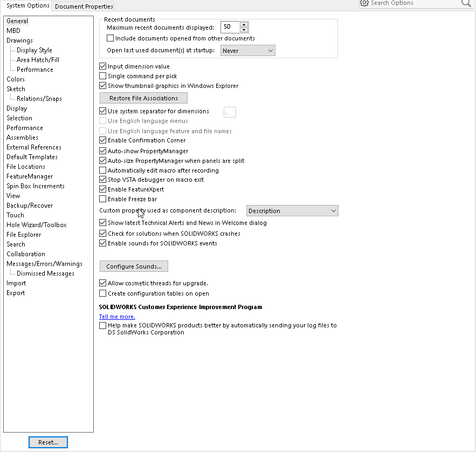This screenshot has width=476, height=452.
Task: Open Performance under Drawings
Action: [35, 70]
